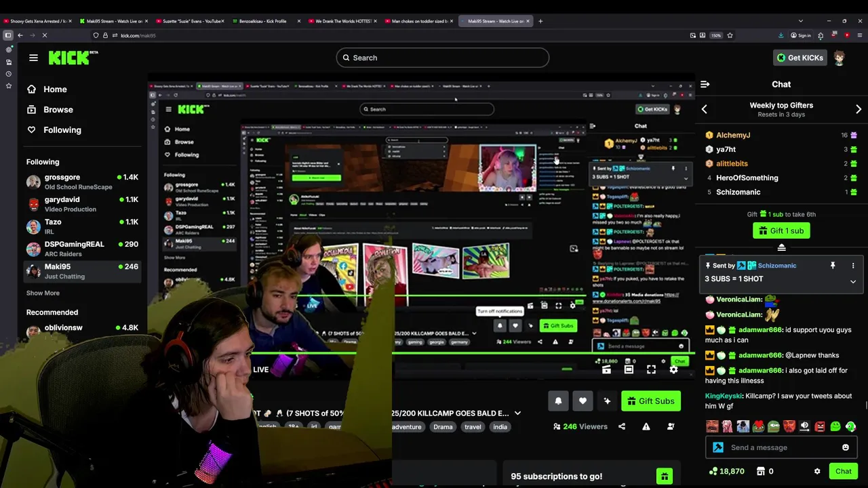The height and width of the screenshot is (488, 868).
Task: Click the india tag
Action: click(500, 427)
